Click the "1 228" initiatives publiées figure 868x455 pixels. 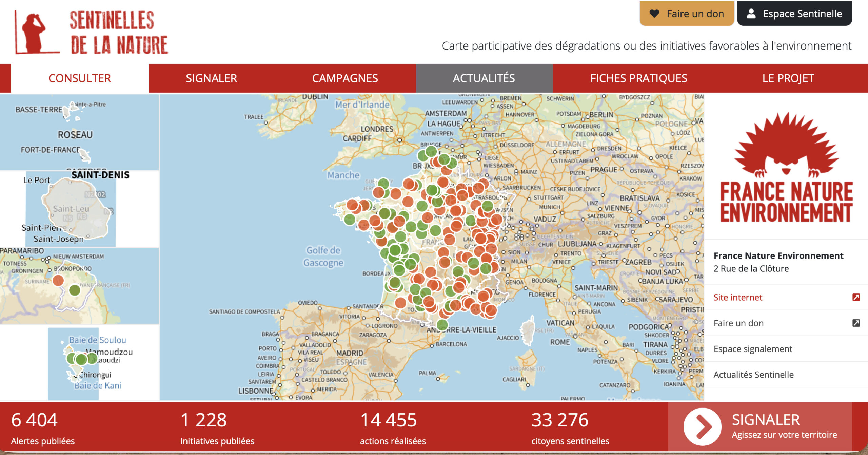click(203, 420)
